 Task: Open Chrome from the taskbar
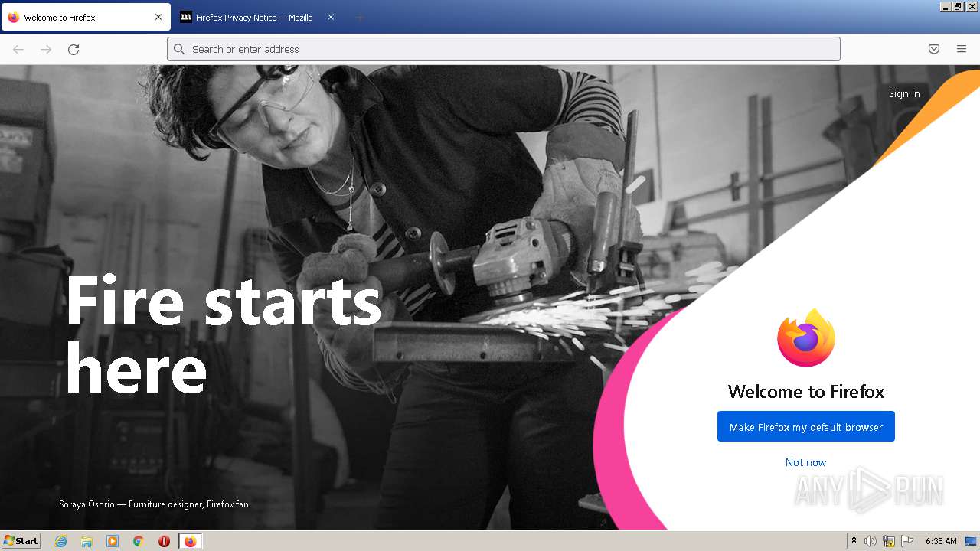139,541
